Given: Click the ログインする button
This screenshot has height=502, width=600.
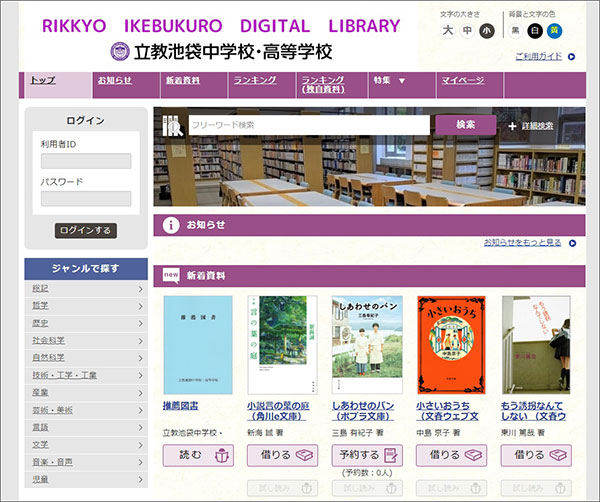Looking at the screenshot, I should coord(86,230).
